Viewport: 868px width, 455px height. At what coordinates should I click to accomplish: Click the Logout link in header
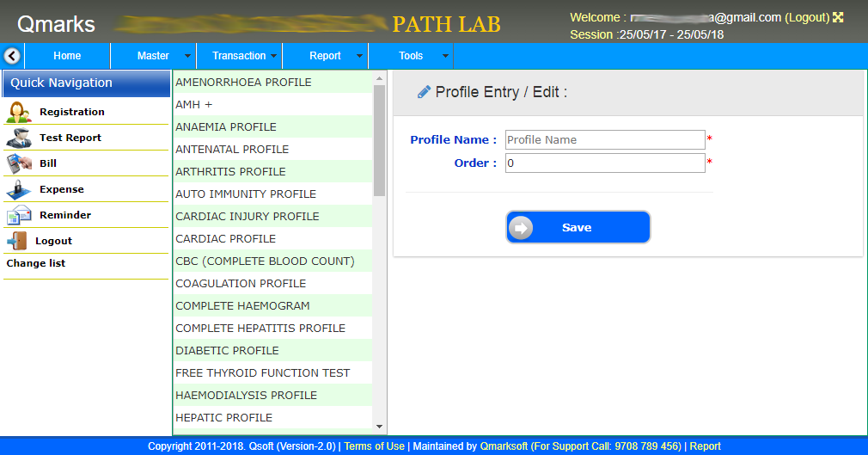coord(807,18)
